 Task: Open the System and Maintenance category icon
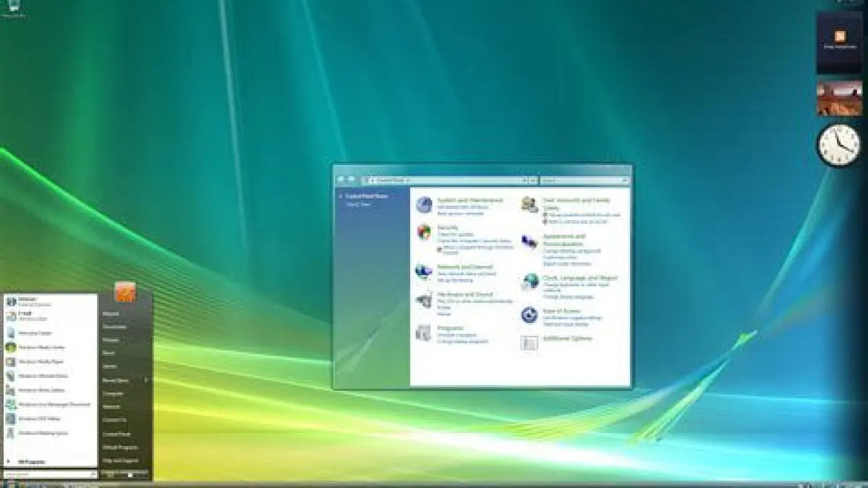[424, 204]
